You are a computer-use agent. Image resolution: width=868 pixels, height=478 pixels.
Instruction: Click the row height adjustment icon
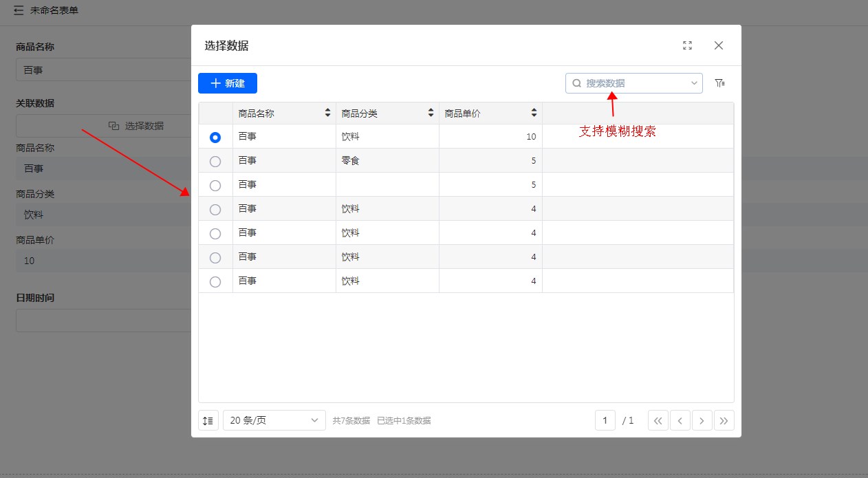coord(208,420)
